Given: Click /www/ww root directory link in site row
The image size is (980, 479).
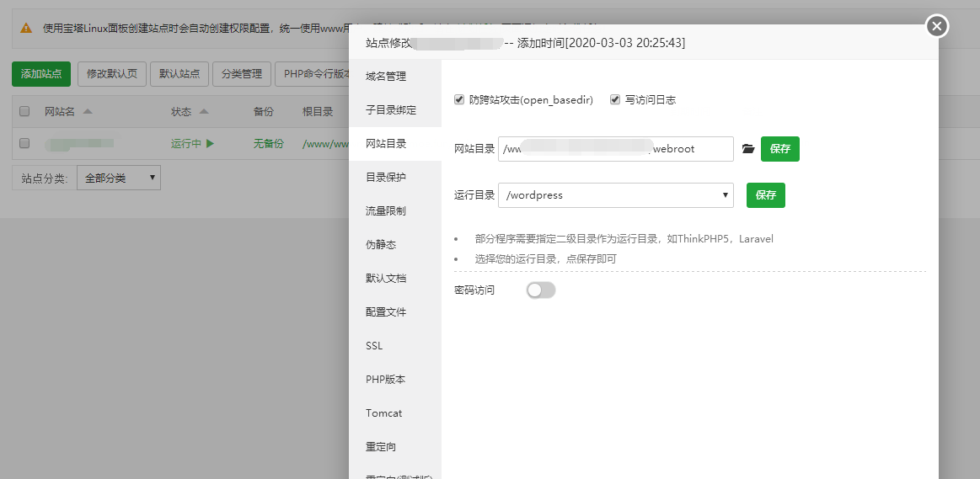Looking at the screenshot, I should (x=325, y=144).
